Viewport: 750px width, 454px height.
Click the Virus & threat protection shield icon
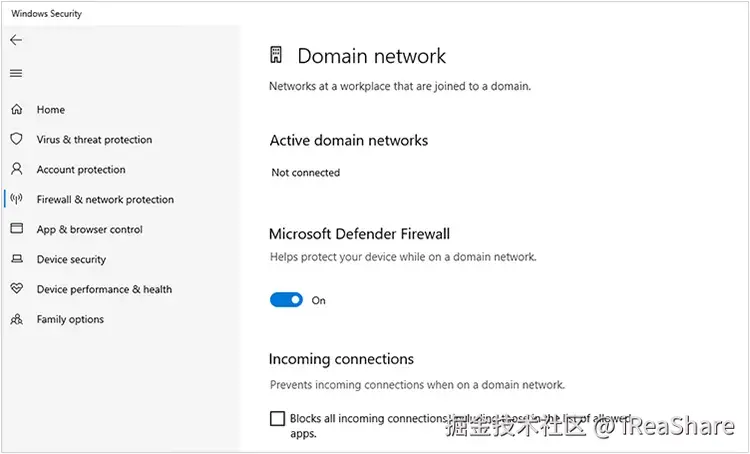(x=16, y=140)
